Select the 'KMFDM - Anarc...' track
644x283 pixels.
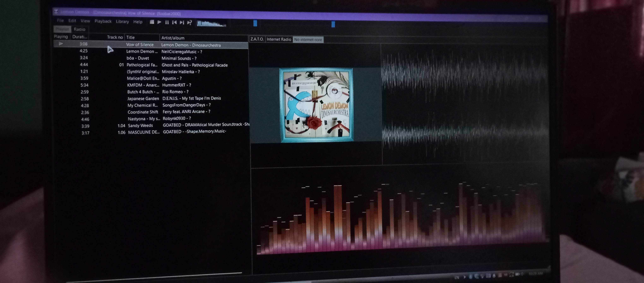tap(143, 85)
